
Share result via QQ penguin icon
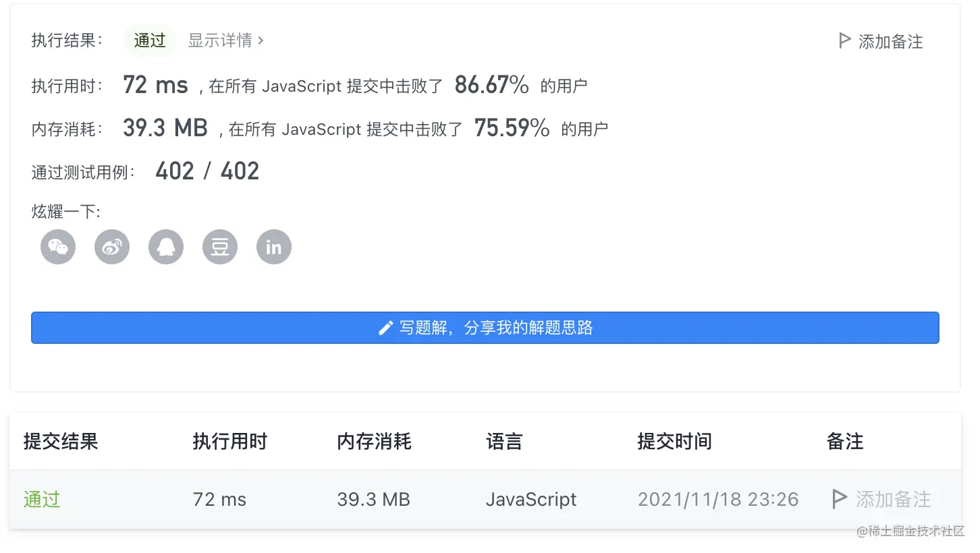pyautogui.click(x=166, y=247)
